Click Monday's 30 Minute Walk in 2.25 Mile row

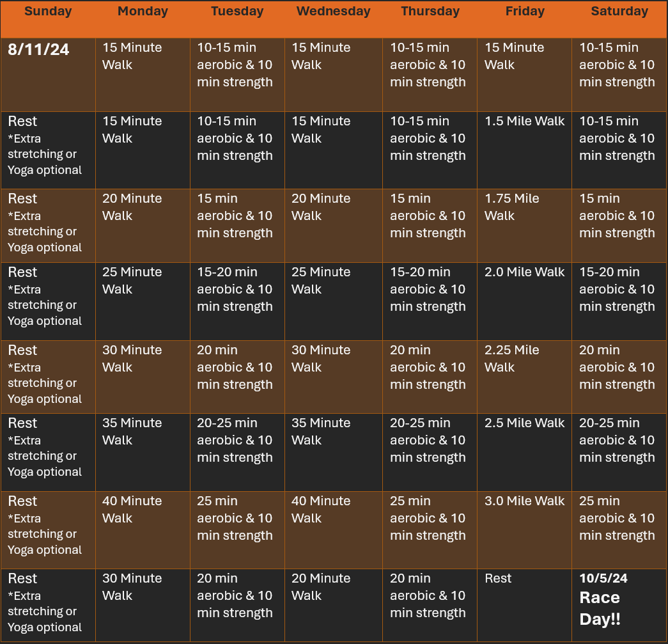143,377
